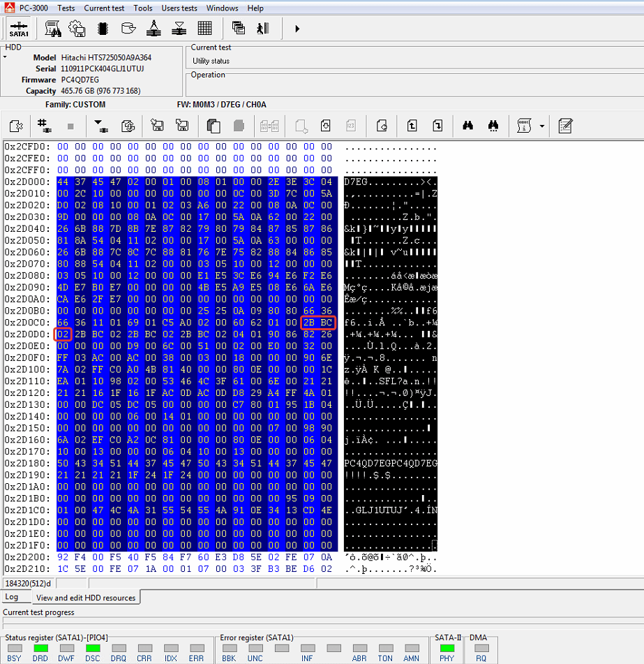Open the Windows menu
This screenshot has width=644, height=664.
click(222, 8)
